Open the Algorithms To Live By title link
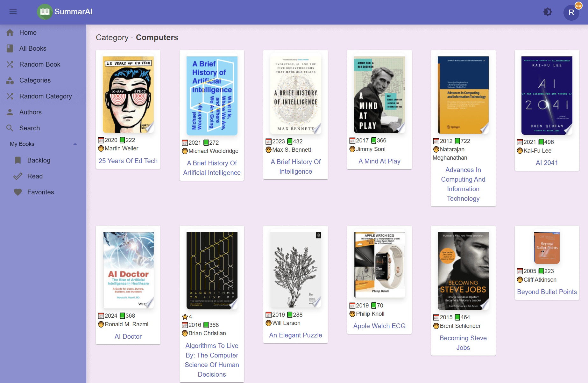Image resolution: width=588 pixels, height=383 pixels. pos(212,360)
